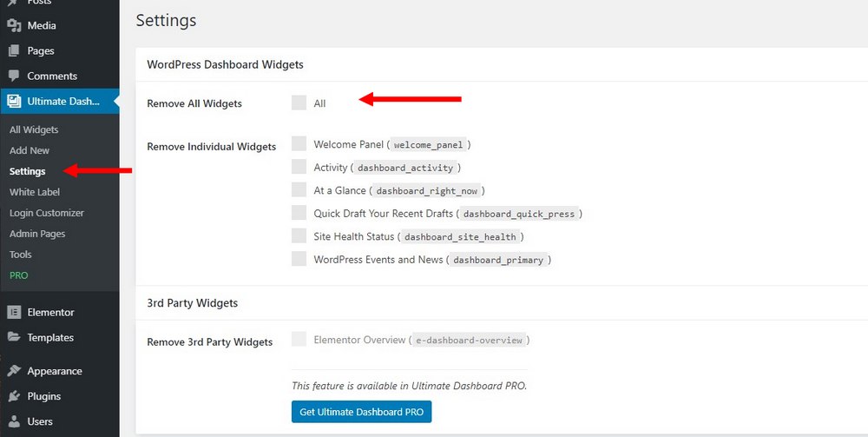
Task: Enable the At a Glance checkbox
Action: (x=299, y=189)
